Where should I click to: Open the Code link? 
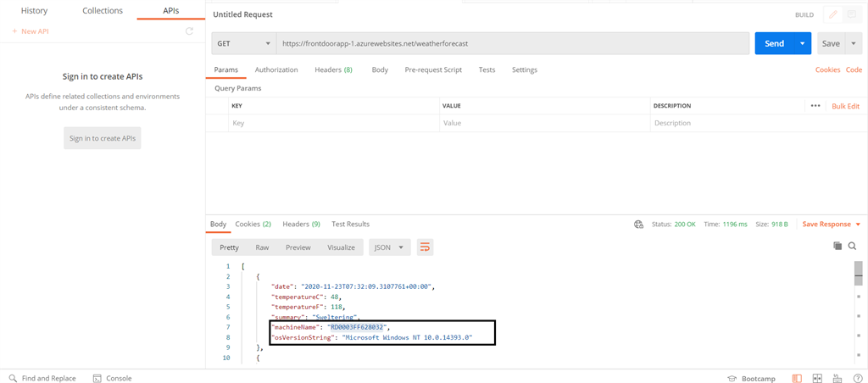point(854,69)
